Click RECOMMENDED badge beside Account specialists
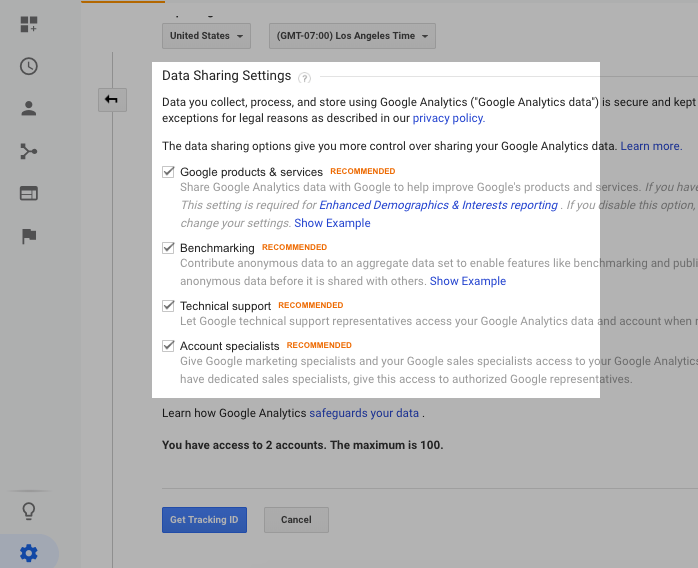This screenshot has width=698, height=568. pos(319,345)
